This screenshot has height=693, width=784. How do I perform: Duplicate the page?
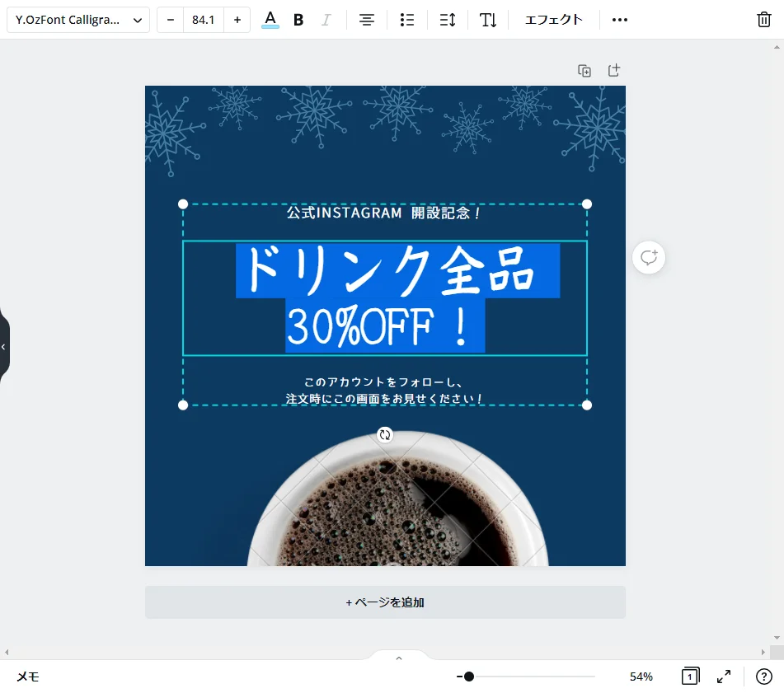(x=584, y=70)
